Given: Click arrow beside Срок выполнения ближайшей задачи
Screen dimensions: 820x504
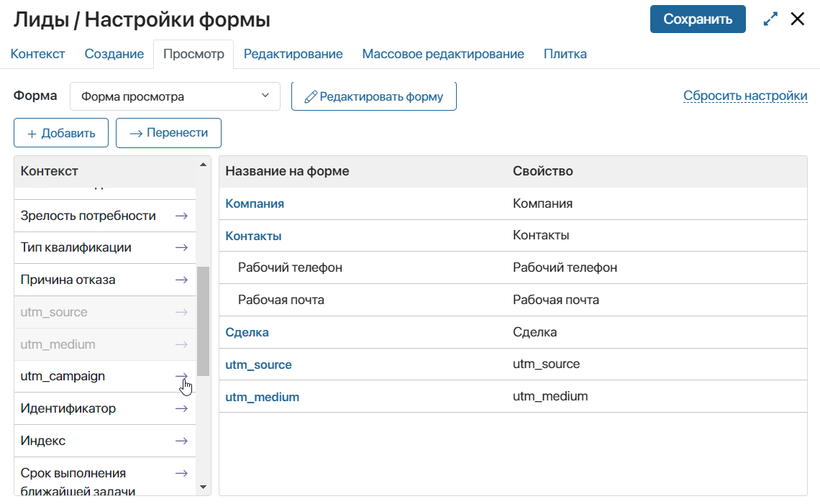Looking at the screenshot, I should (181, 473).
